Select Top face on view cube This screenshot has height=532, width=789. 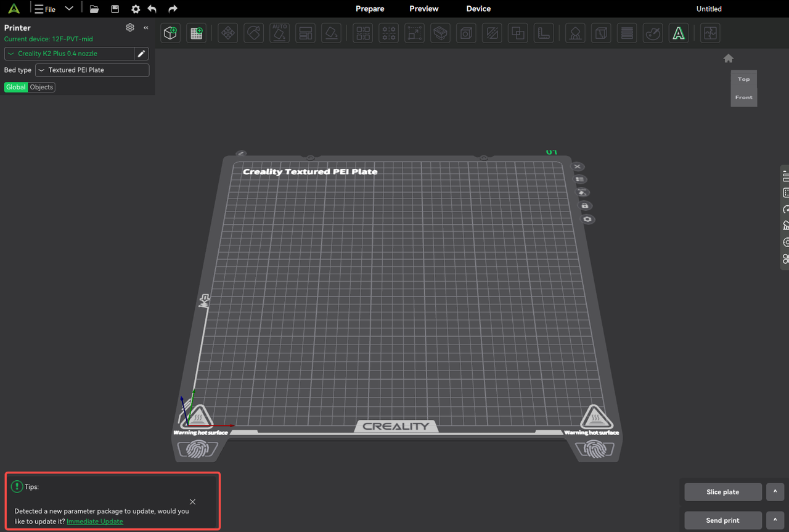coord(744,79)
